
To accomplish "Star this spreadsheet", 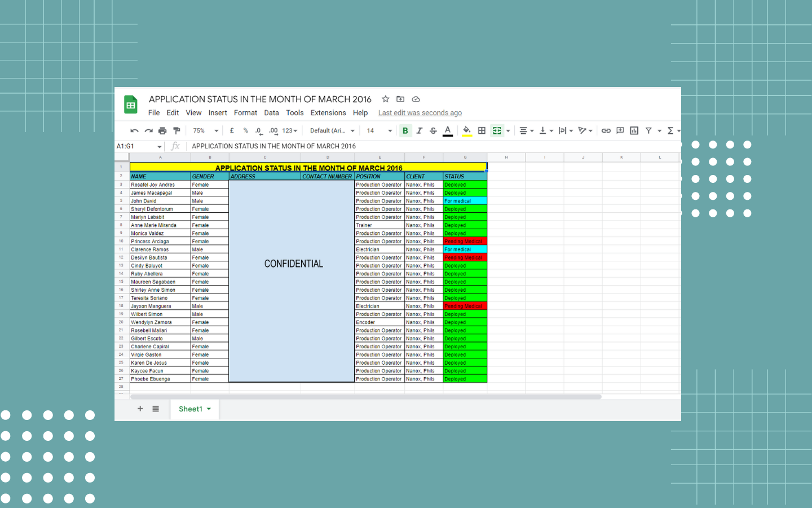I will tap(386, 99).
